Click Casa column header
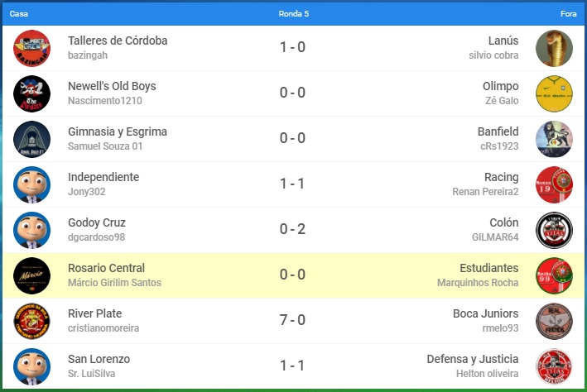Screen dimensions: 587x392 click(18, 14)
